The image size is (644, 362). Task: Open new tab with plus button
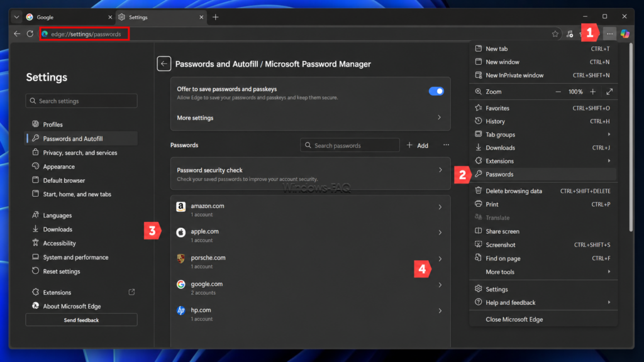[x=216, y=17]
